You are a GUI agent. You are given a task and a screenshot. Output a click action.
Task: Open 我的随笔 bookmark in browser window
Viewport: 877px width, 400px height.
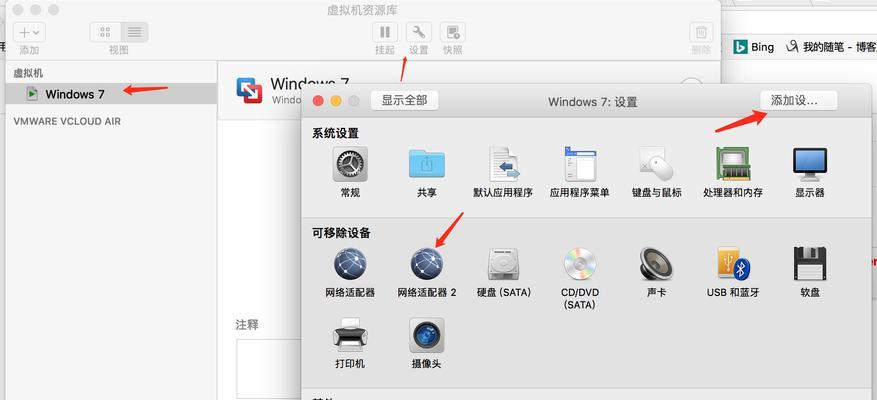(831, 47)
